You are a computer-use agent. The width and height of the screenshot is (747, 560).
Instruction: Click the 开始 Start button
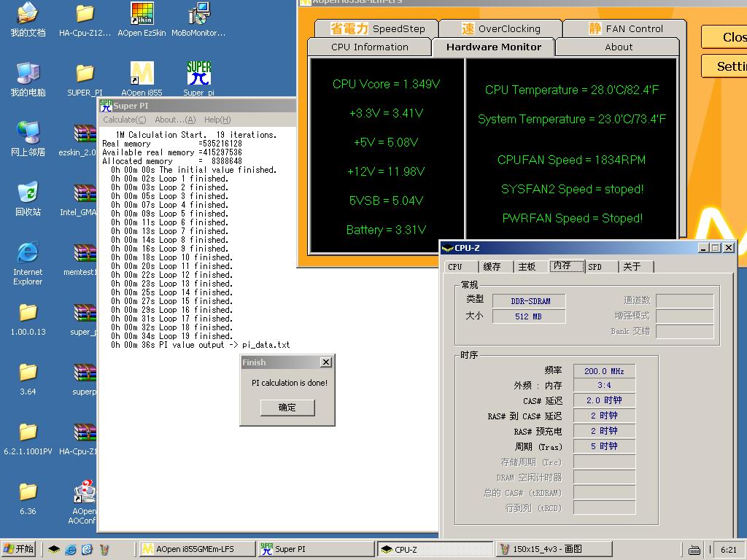19,549
